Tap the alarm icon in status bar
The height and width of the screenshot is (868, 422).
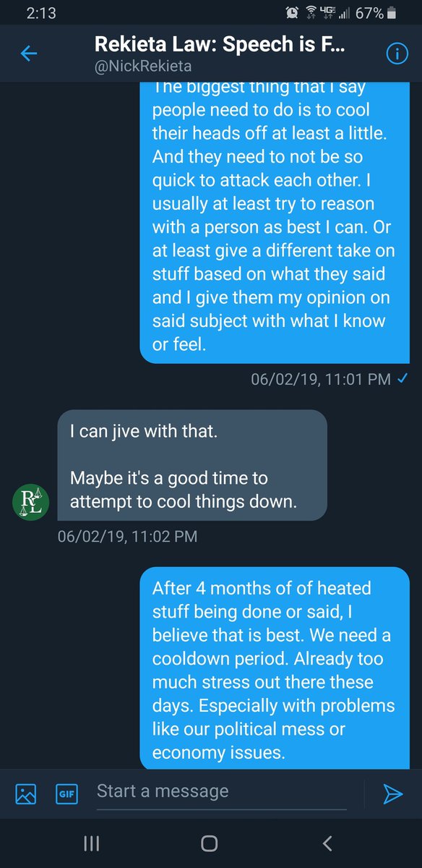292,12
